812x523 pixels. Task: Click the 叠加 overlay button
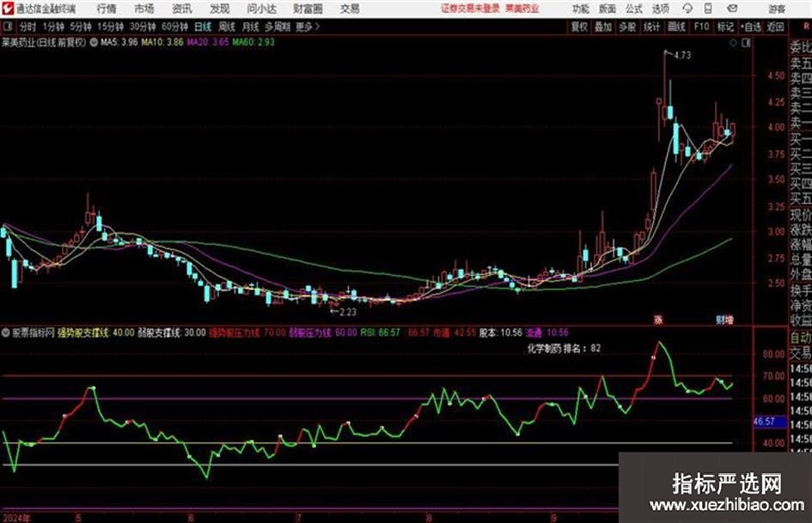tap(603, 27)
